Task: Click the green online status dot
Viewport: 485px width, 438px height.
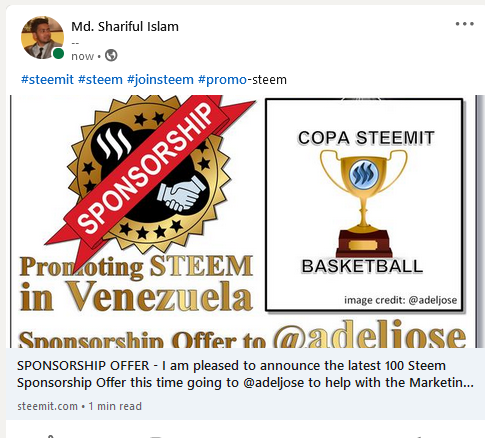Action: click(58, 53)
